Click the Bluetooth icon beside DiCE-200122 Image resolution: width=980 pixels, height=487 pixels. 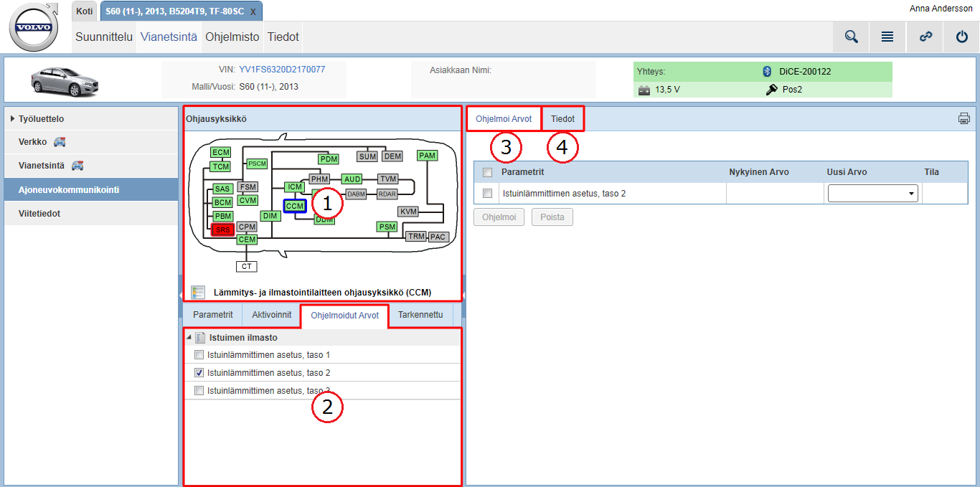coord(766,71)
